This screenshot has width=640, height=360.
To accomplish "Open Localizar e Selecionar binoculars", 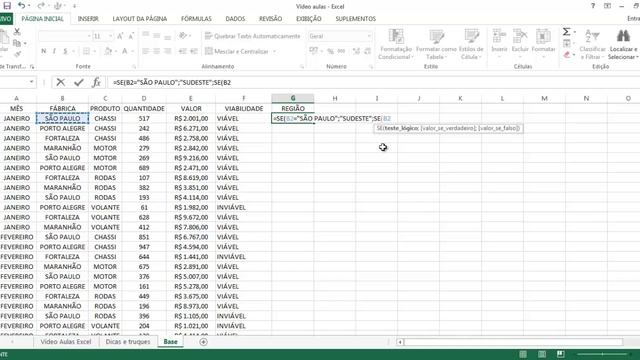I will click(x=623, y=44).
